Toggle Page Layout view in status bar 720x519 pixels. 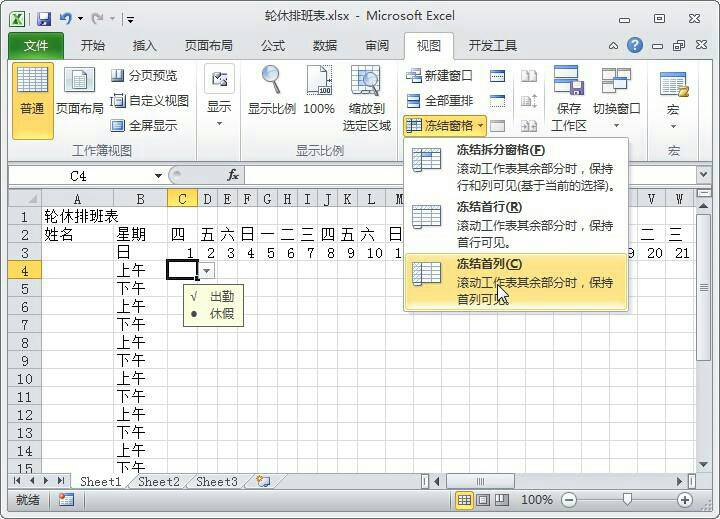483,500
